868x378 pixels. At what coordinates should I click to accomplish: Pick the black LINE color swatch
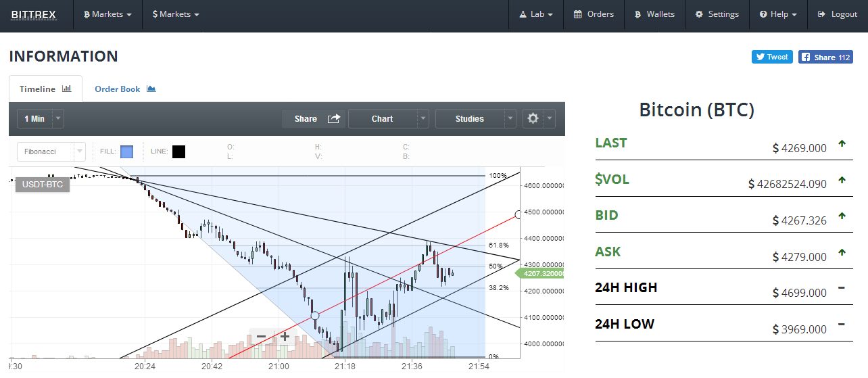[179, 151]
